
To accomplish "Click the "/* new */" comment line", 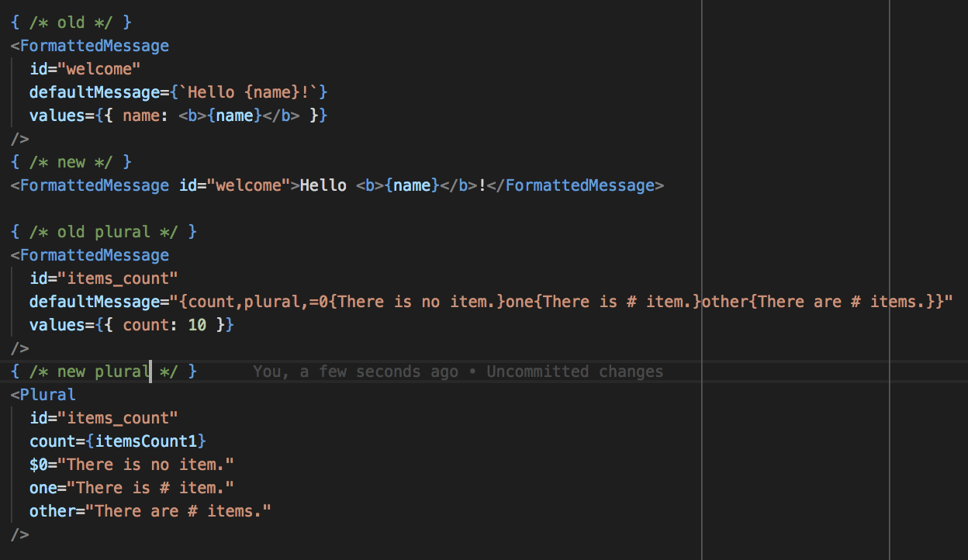I will pyautogui.click(x=71, y=162).
